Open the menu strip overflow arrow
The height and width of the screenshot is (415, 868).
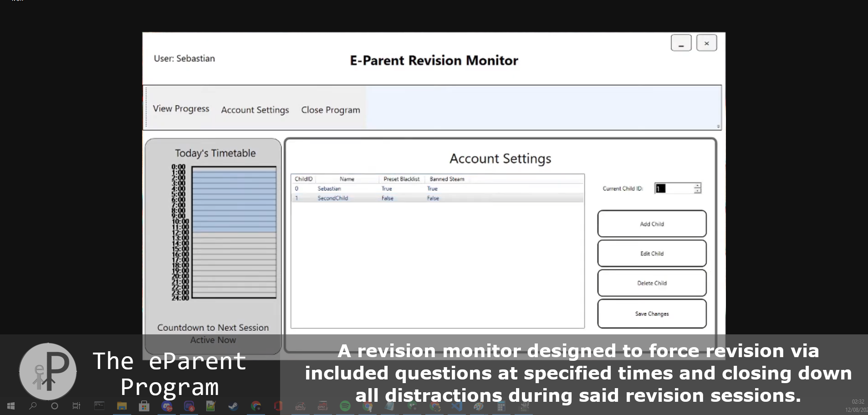click(x=718, y=126)
